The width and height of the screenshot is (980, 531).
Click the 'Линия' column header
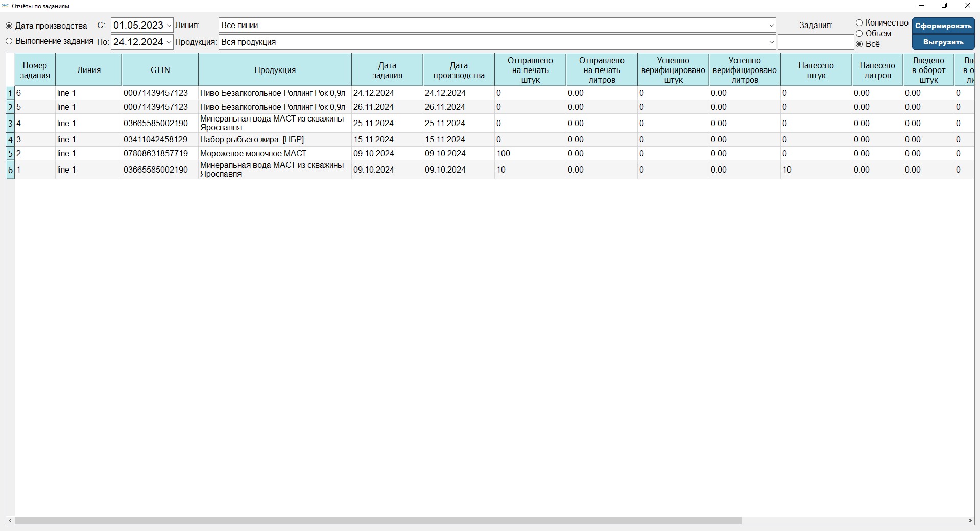88,70
